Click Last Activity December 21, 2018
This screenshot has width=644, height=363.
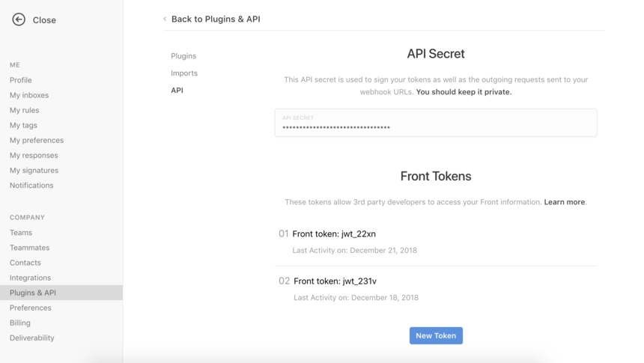coord(354,251)
